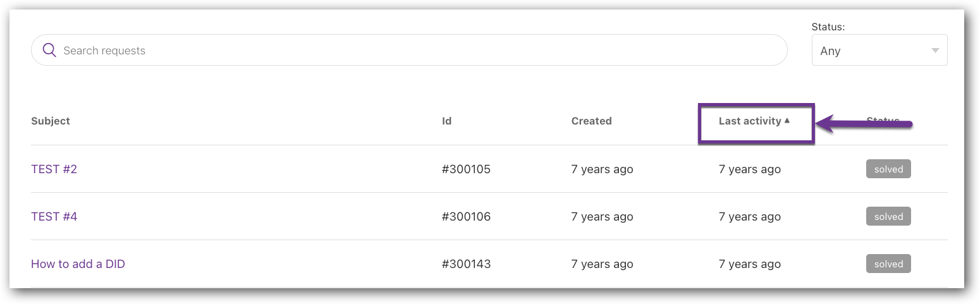Click the Last activity sort arrow icon
980x304 pixels.
pos(787,121)
